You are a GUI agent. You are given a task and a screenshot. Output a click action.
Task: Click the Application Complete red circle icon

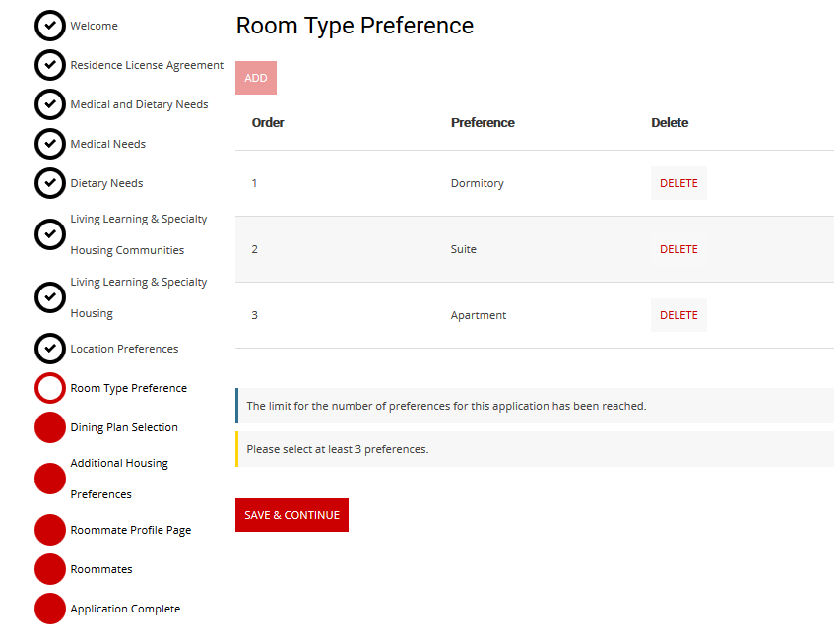[x=49, y=609]
